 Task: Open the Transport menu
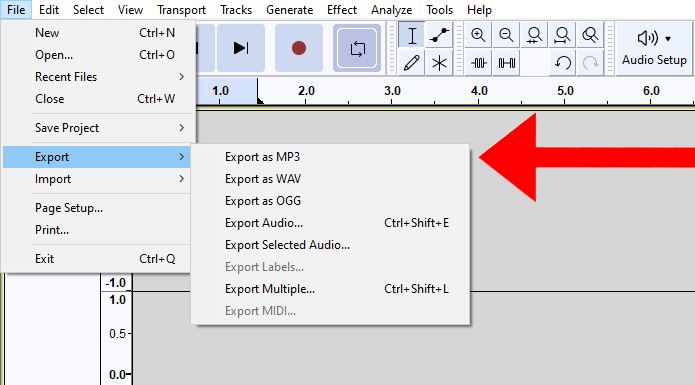click(x=181, y=10)
